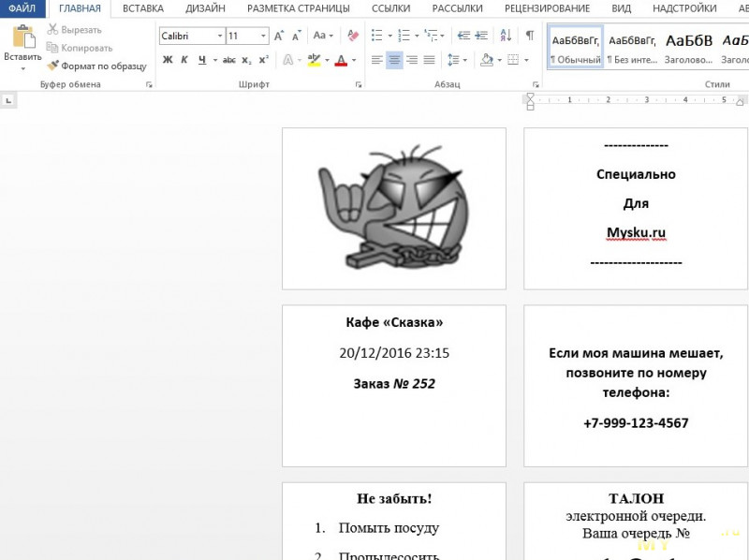Toggle center alignment
749x560 pixels.
pyautogui.click(x=394, y=60)
